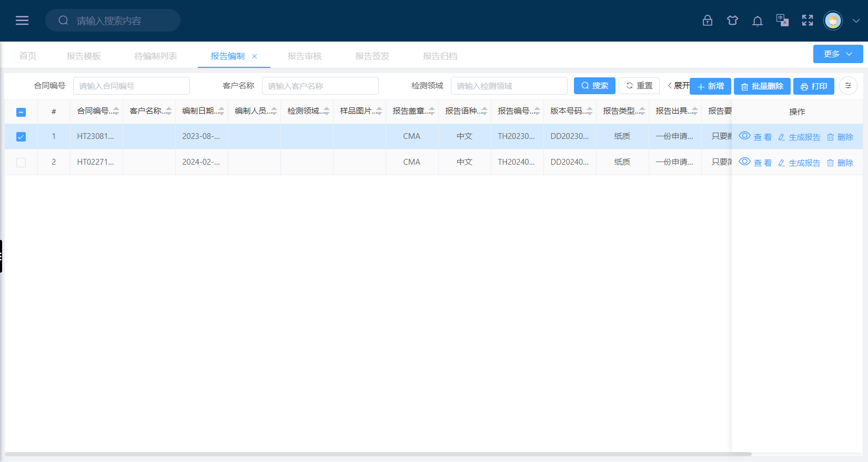Check the row 2 checkbox
The width and height of the screenshot is (868, 462).
(21, 163)
